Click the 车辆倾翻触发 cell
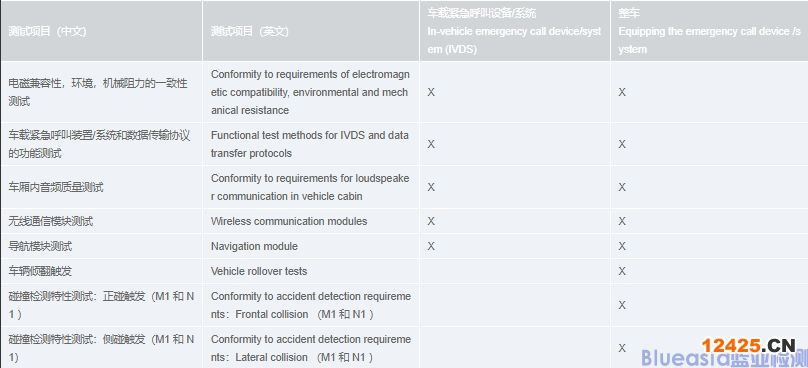 click(101, 271)
